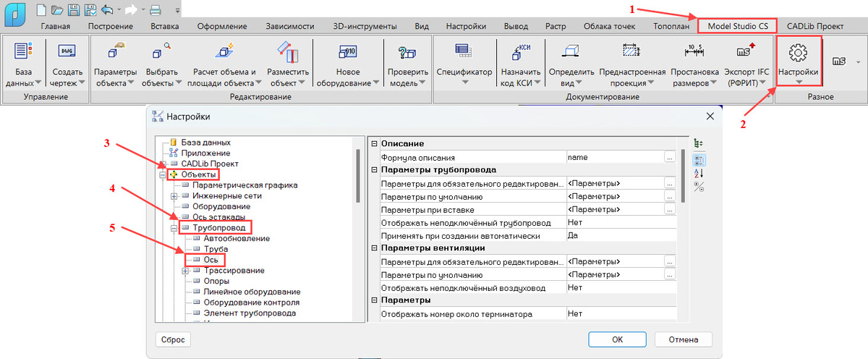Click the alphabetical A-Z sort icon
868x359 pixels.
[x=699, y=173]
